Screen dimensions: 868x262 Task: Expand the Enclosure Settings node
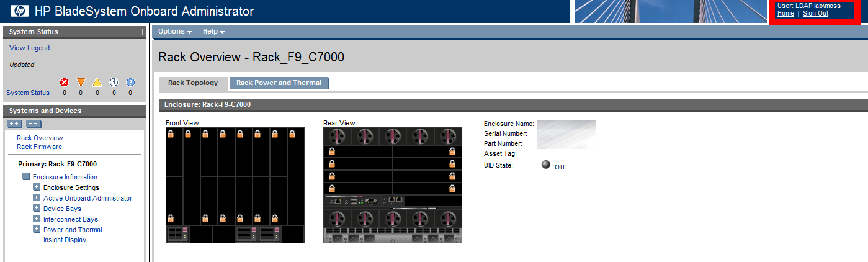tap(37, 187)
